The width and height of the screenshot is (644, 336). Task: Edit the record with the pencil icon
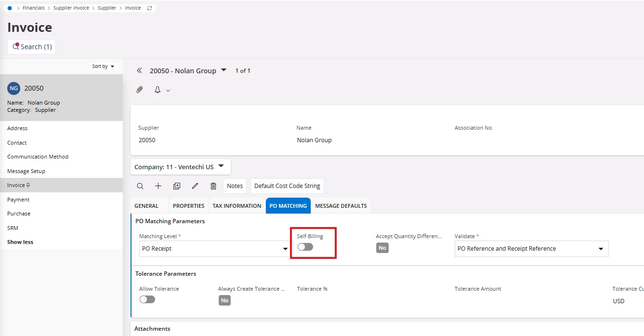pyautogui.click(x=195, y=186)
